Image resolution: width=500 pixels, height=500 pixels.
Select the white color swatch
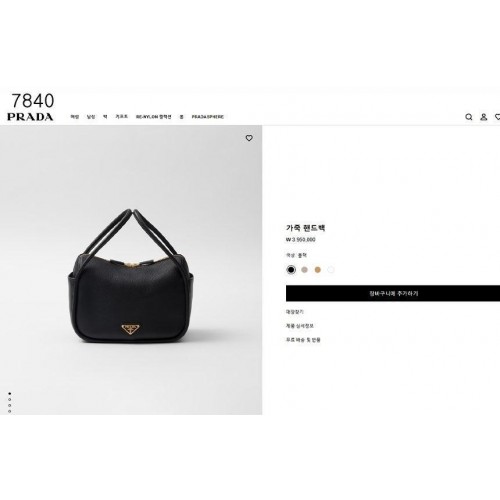tap(331, 270)
